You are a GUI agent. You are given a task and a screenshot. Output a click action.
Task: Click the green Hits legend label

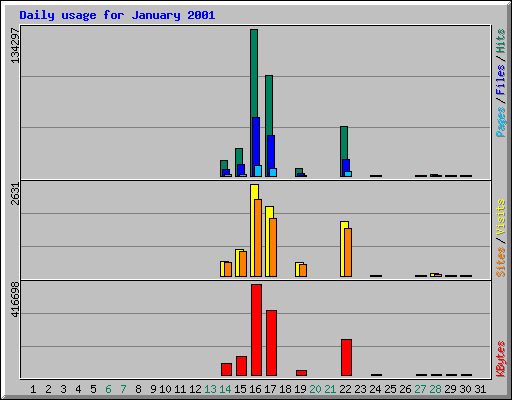[501, 41]
